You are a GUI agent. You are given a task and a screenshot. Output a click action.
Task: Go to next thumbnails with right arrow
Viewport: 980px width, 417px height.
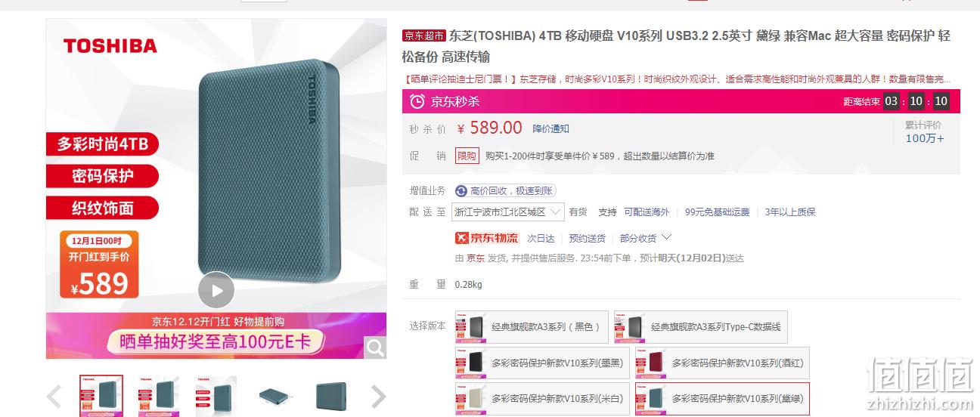[378, 396]
